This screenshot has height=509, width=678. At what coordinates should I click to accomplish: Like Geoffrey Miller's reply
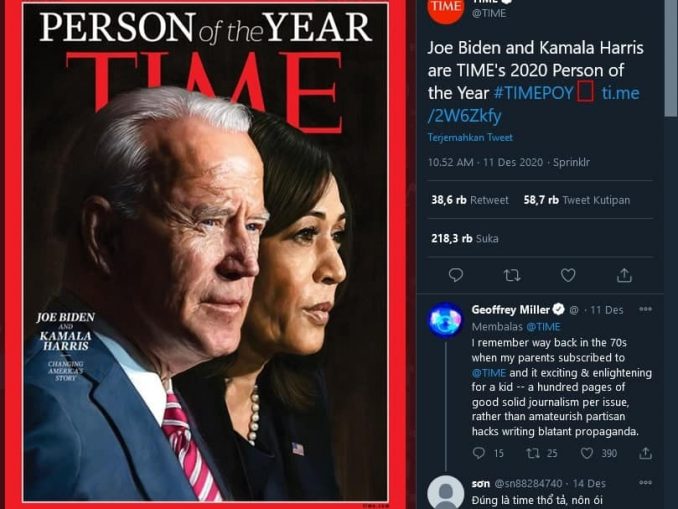click(x=586, y=453)
